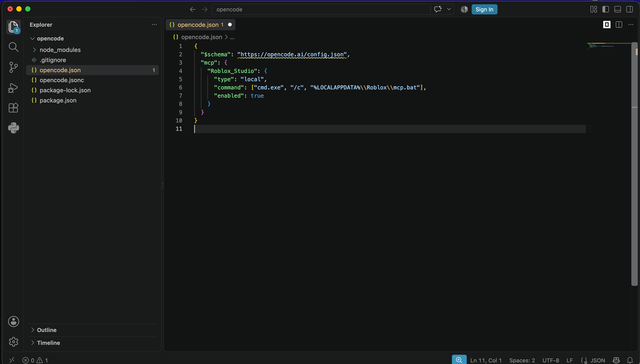The height and width of the screenshot is (364, 640).
Task: Open the Explorer view in activity bar
Action: [x=14, y=27]
